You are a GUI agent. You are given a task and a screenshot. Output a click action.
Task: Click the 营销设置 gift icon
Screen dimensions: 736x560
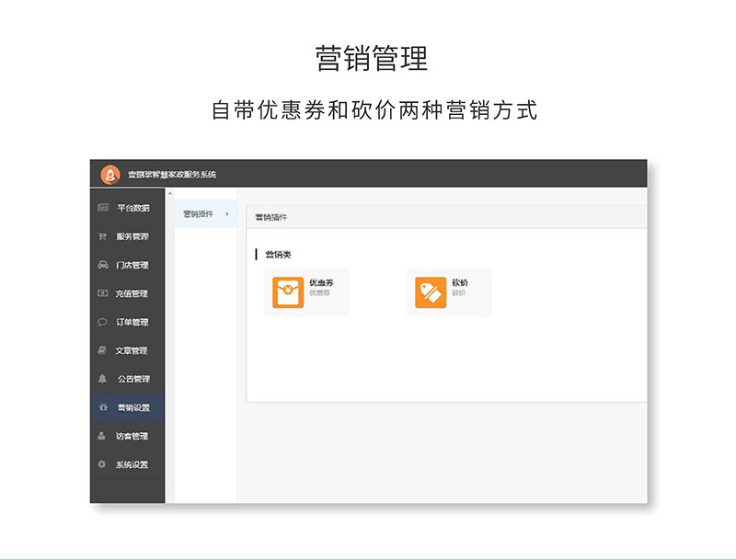click(x=103, y=407)
